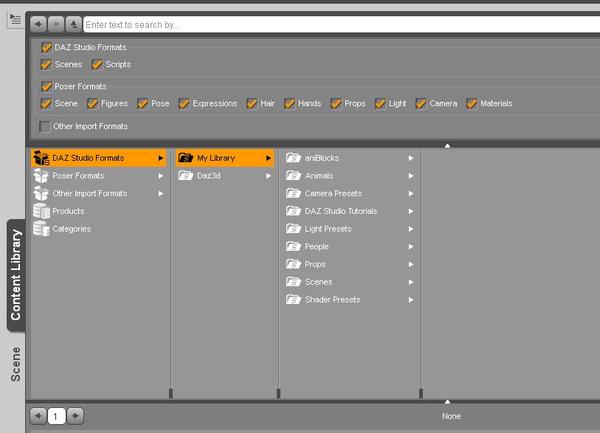Viewport: 600px width, 433px height.
Task: Switch to the Content Library tab
Action: click(16, 275)
